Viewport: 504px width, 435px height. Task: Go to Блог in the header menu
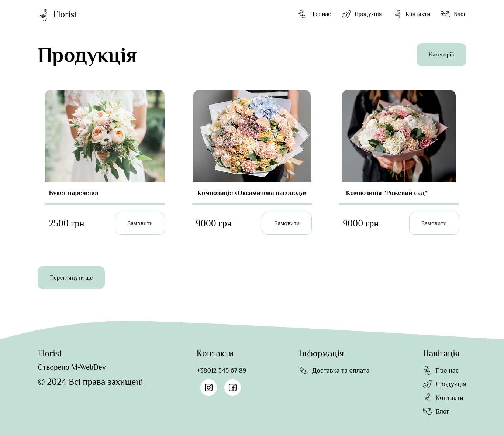(460, 14)
